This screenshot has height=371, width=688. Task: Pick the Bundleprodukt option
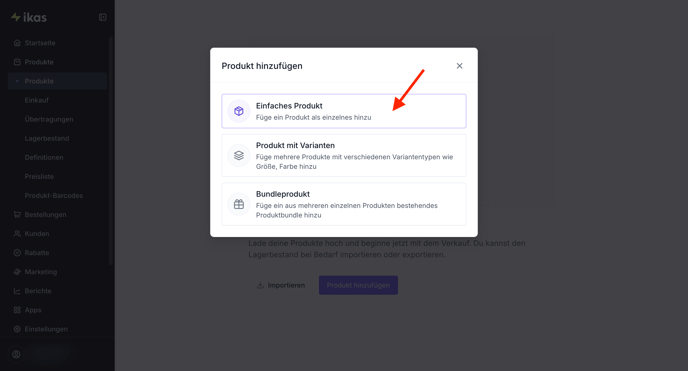344,204
